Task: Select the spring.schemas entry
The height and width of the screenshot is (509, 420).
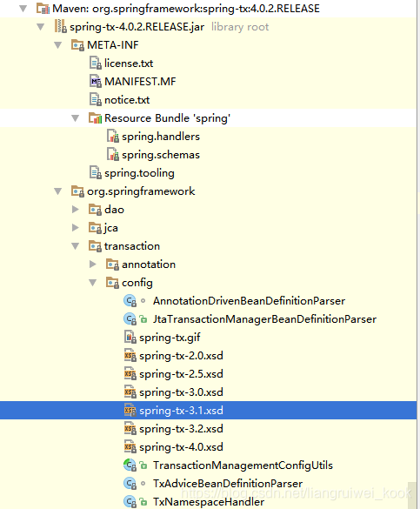Action: pyautogui.click(x=161, y=155)
